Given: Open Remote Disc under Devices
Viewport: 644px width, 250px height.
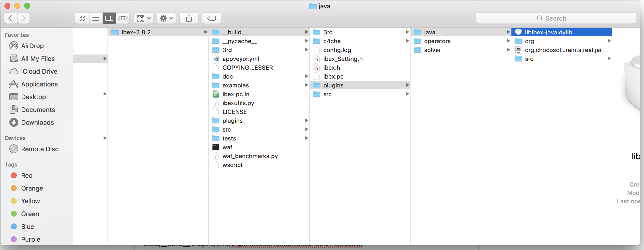Looking at the screenshot, I should [40, 149].
